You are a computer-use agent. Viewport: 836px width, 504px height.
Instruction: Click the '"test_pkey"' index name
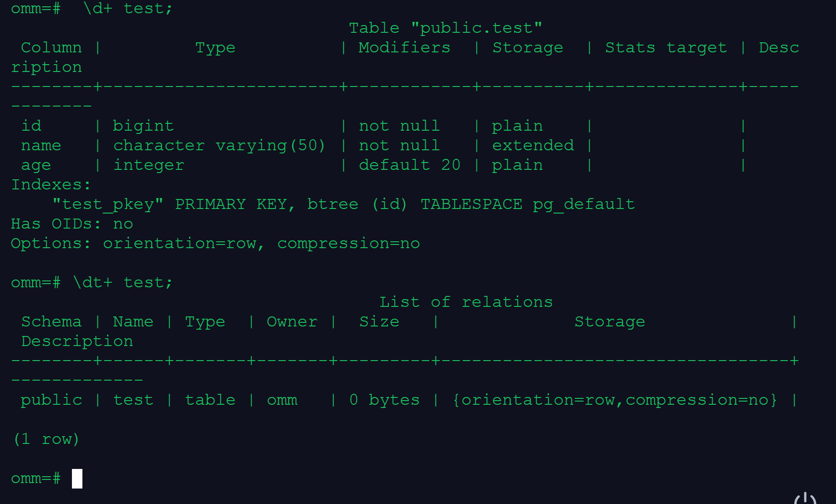coord(108,204)
